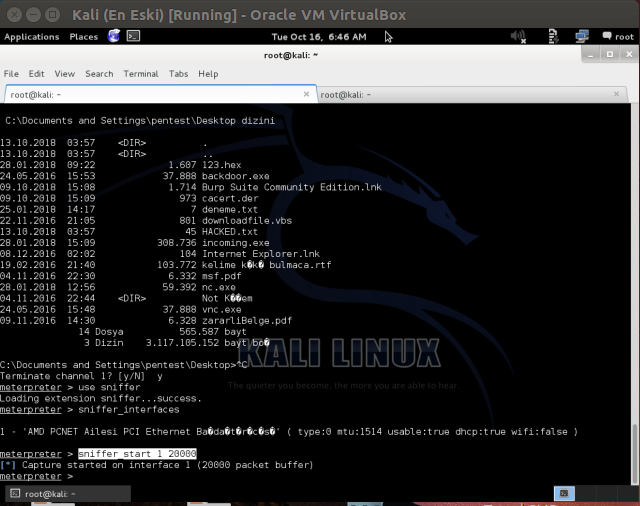The height and width of the screenshot is (506, 640).
Task: Click backdoor.exe in the directory listing
Action: [236, 176]
